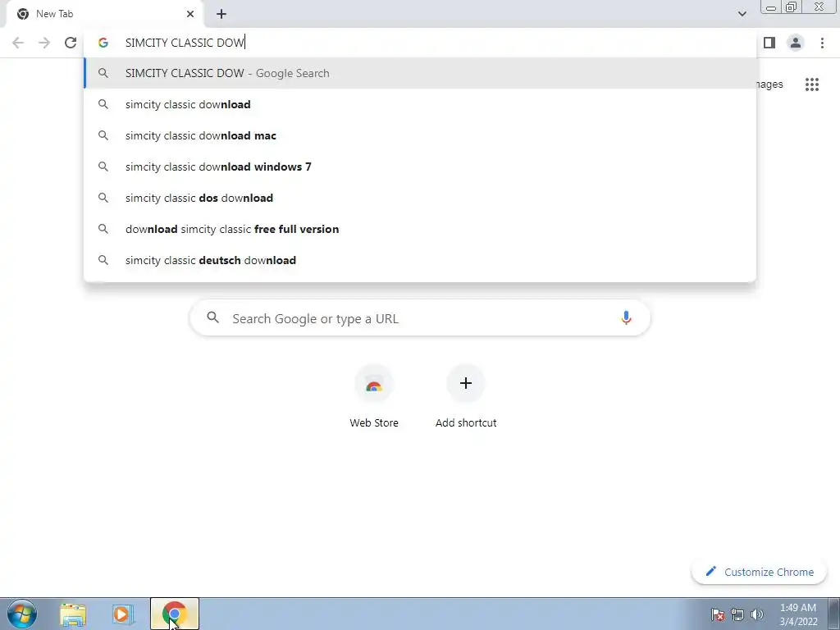Image resolution: width=840 pixels, height=630 pixels.
Task: Open the Windows Start menu
Action: 22,614
